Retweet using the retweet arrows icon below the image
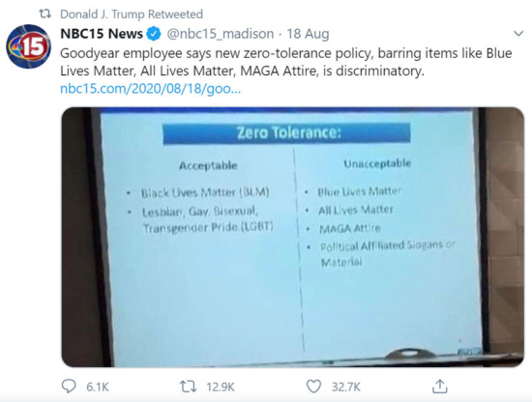Screen dimensions: 532x402 [188, 387]
